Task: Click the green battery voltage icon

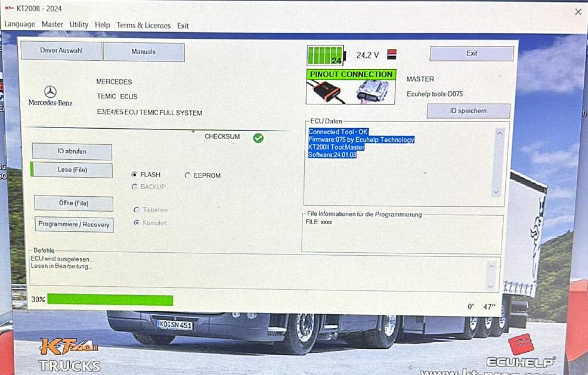Action: coord(326,55)
